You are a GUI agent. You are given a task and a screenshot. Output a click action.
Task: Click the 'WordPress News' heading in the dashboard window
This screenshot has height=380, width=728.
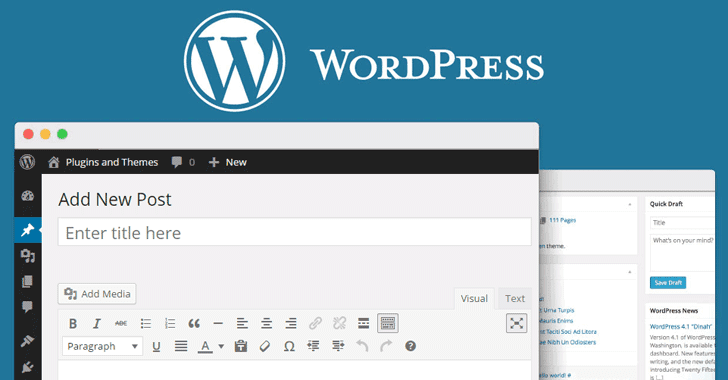point(674,311)
